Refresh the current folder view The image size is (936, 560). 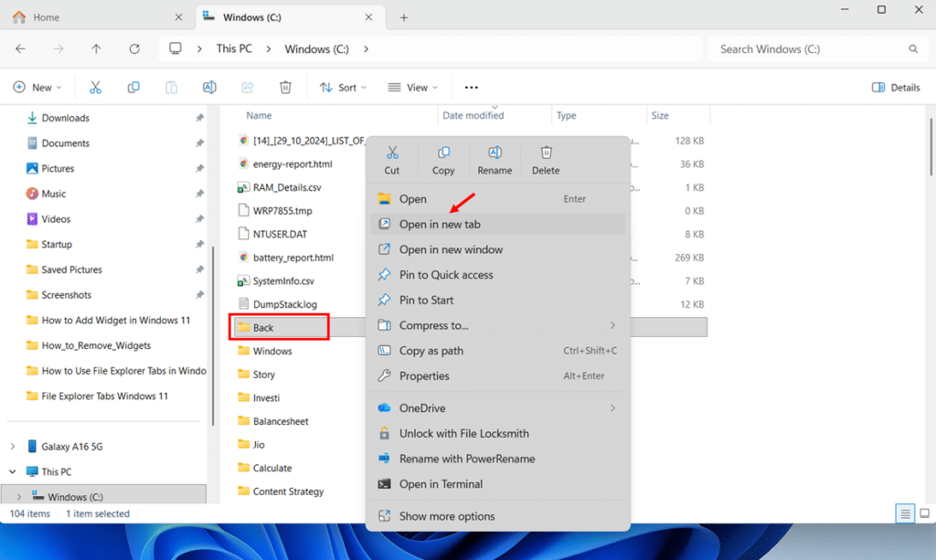(x=134, y=49)
